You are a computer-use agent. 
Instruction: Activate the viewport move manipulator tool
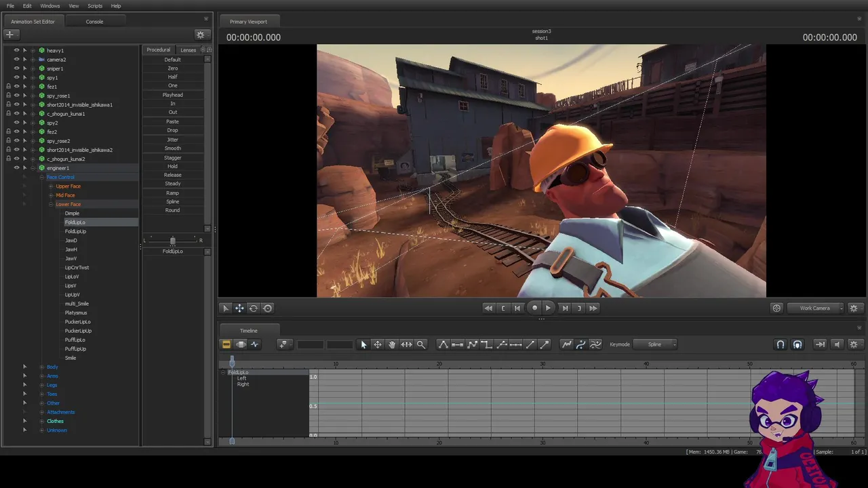point(239,308)
